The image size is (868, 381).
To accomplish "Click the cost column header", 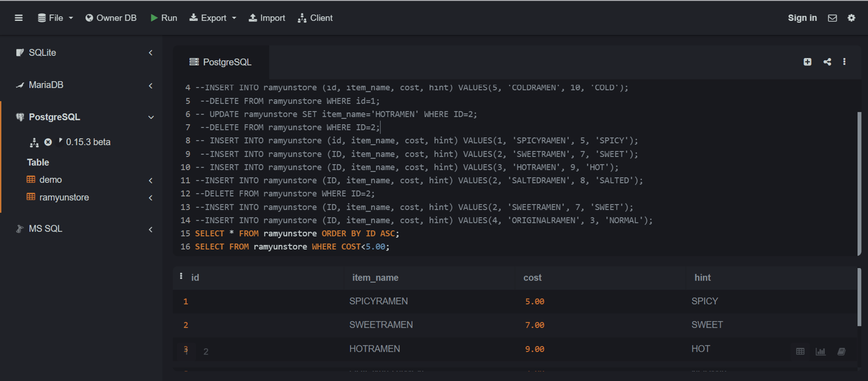I will coord(532,278).
